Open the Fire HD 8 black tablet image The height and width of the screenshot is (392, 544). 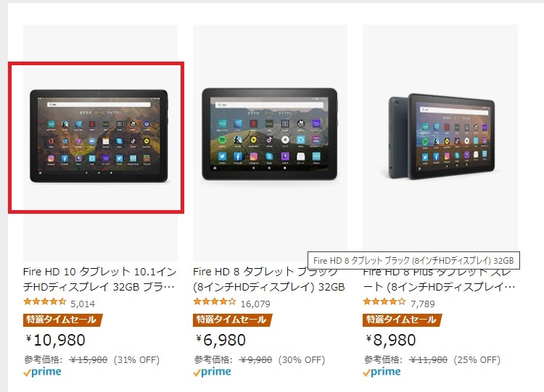pyautogui.click(x=270, y=134)
